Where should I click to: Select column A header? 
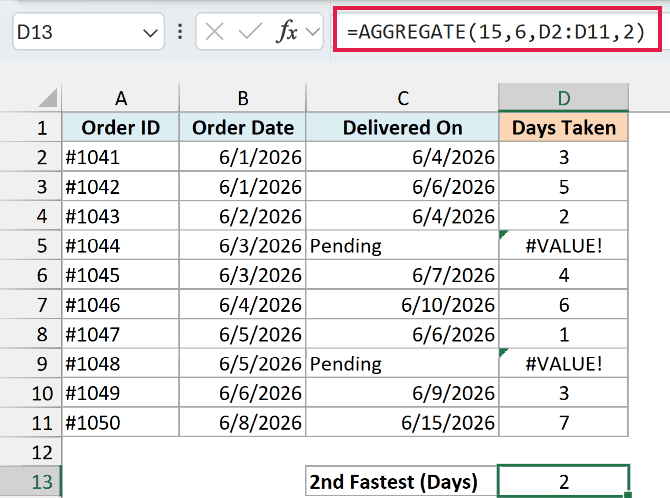pos(120,98)
